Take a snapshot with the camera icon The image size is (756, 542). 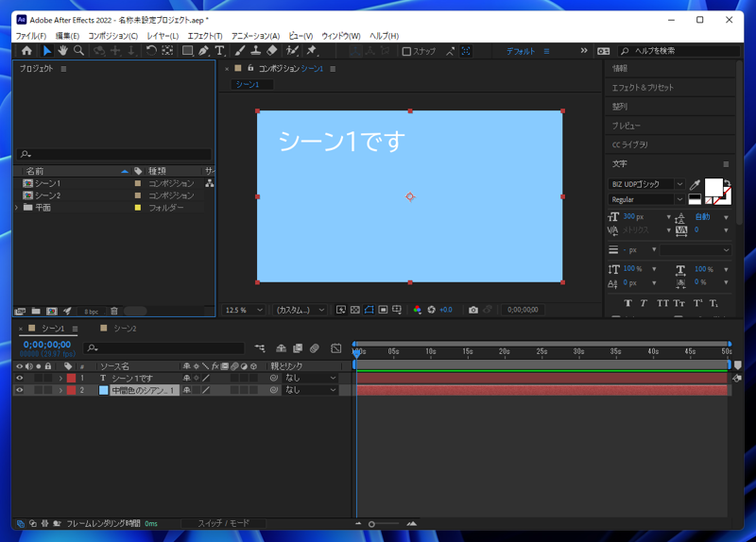[x=473, y=310]
